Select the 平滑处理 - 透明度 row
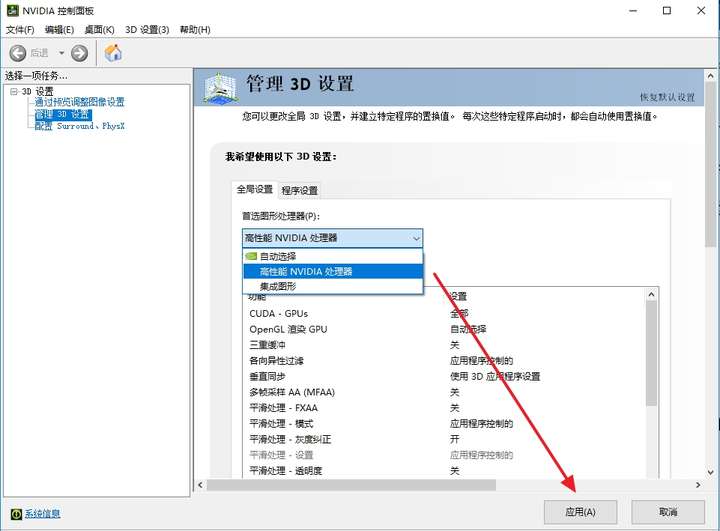Image resolution: width=720 pixels, height=531 pixels. (444, 471)
